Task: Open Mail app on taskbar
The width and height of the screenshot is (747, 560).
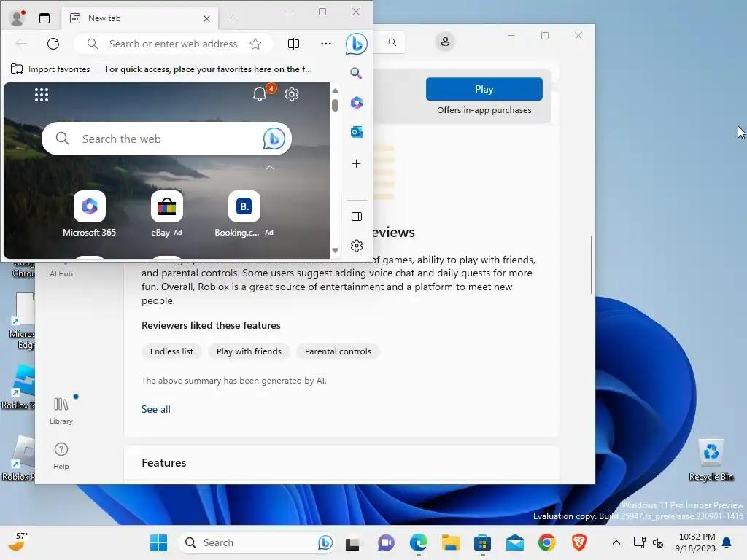Action: pyautogui.click(x=515, y=542)
